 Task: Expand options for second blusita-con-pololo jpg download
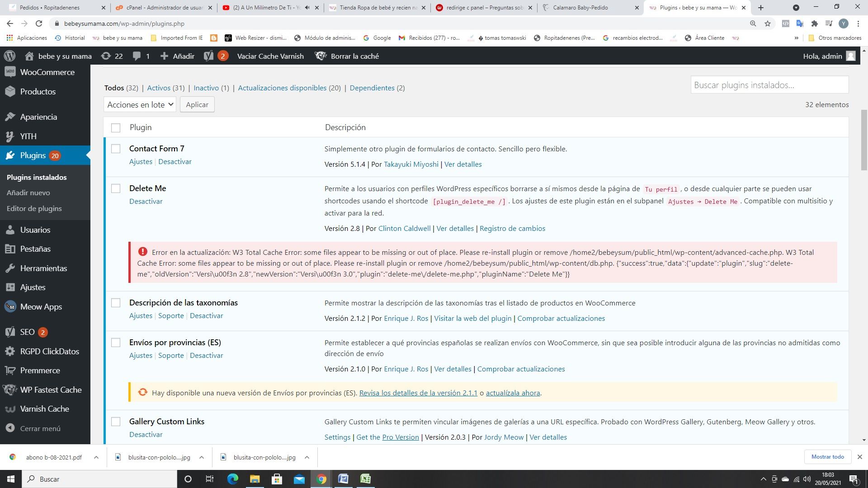[x=307, y=457]
